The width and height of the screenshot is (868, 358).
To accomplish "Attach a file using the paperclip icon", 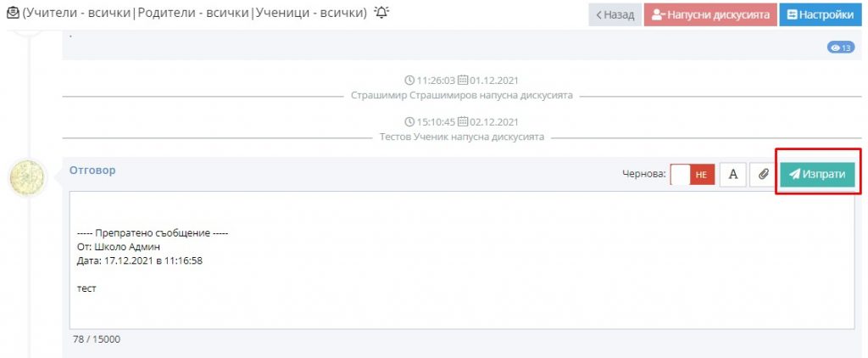I will click(764, 175).
